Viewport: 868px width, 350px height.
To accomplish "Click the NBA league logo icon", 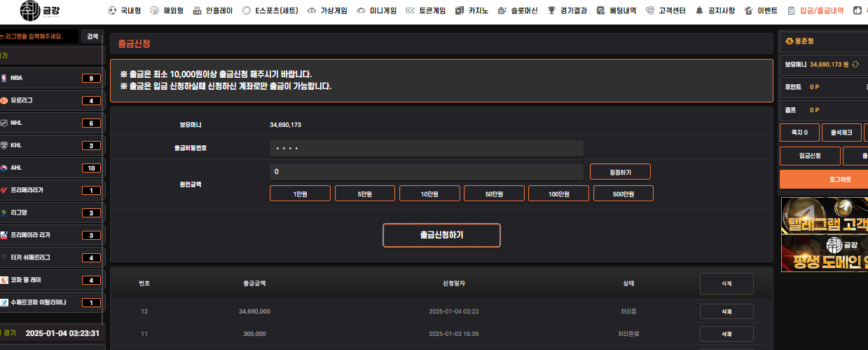I will click(4, 78).
